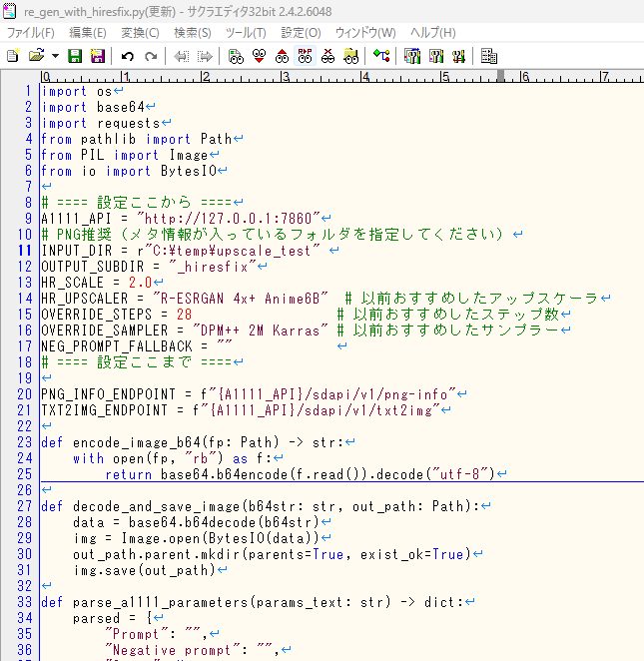Click the column ruler at mark 3

(286, 76)
